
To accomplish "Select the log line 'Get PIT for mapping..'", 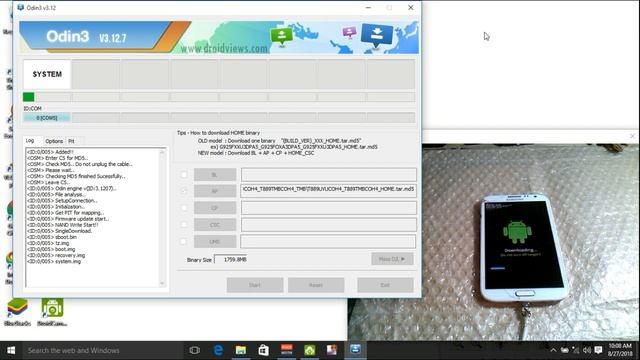I will [65, 213].
